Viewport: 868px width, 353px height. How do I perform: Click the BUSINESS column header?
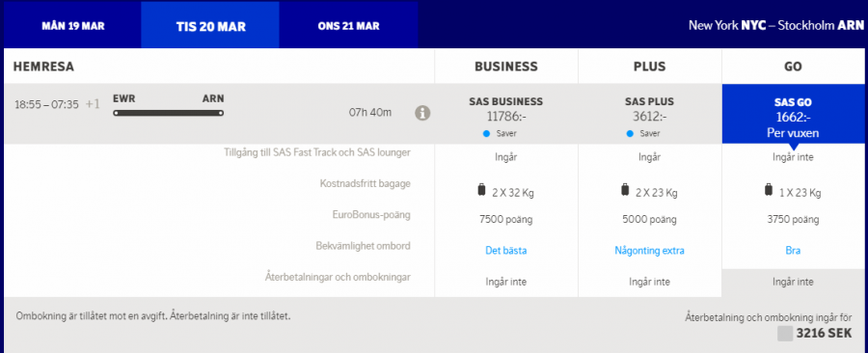pos(506,67)
